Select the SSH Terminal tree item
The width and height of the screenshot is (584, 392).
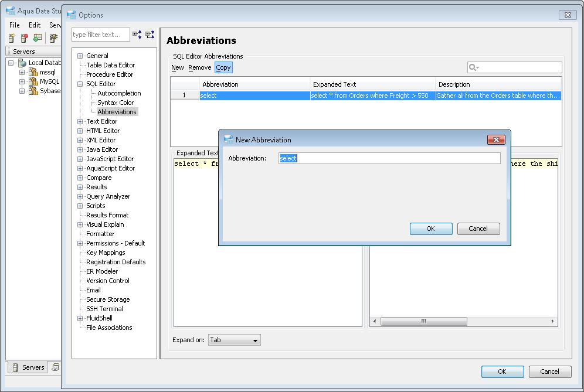pos(104,309)
